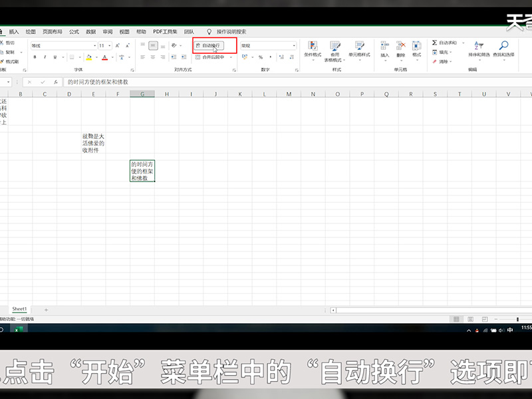Click the fx insert function icon

(x=55, y=82)
